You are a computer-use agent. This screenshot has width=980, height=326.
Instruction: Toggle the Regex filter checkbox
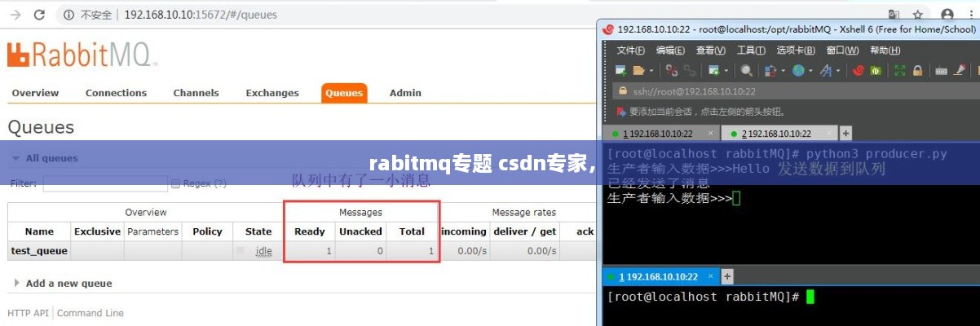(x=174, y=183)
